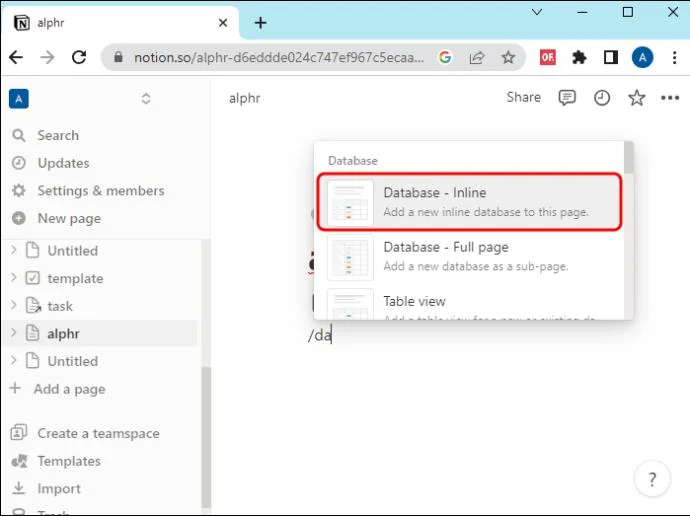The width and height of the screenshot is (690, 516).
Task: Expand the task page
Action: click(x=14, y=305)
